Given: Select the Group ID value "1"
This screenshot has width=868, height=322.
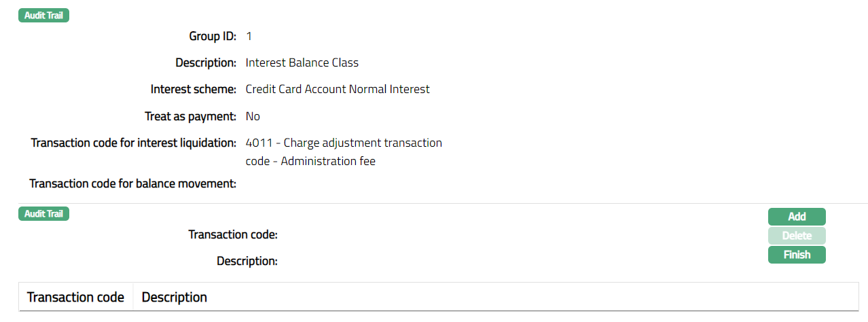Looking at the screenshot, I should (249, 36).
